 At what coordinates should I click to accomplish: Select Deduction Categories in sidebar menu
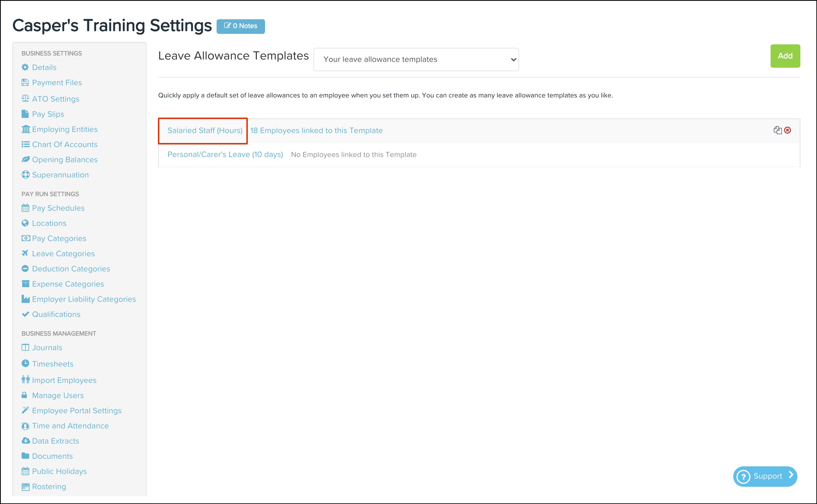(71, 269)
